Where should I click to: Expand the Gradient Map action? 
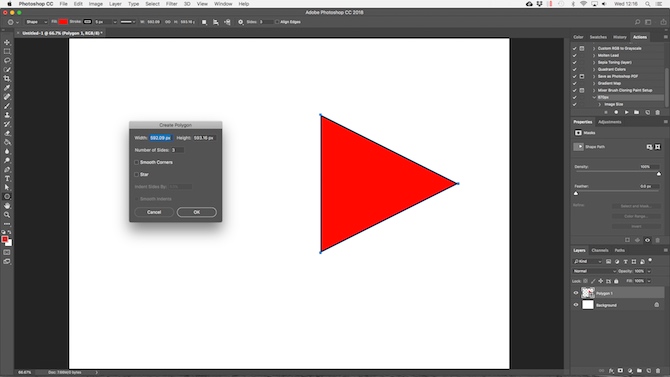[x=594, y=83]
